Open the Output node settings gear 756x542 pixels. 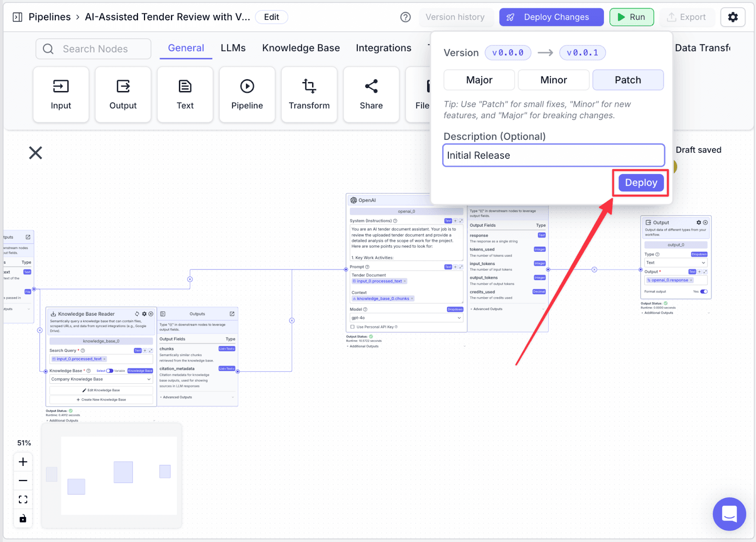pos(699,223)
